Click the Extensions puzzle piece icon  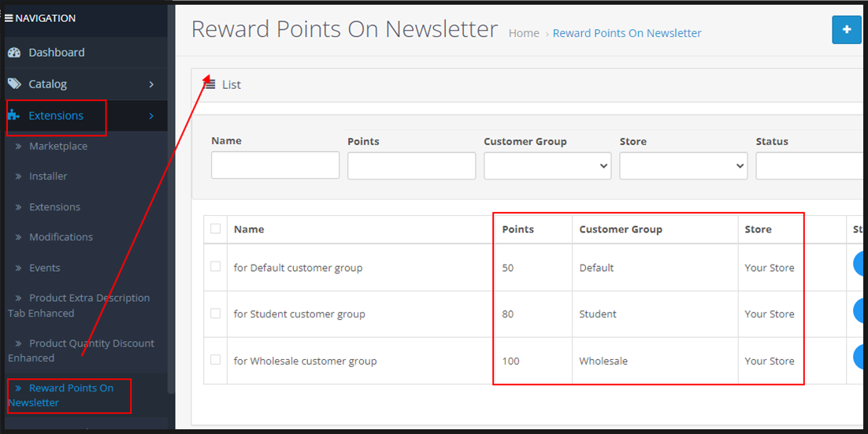pos(13,116)
